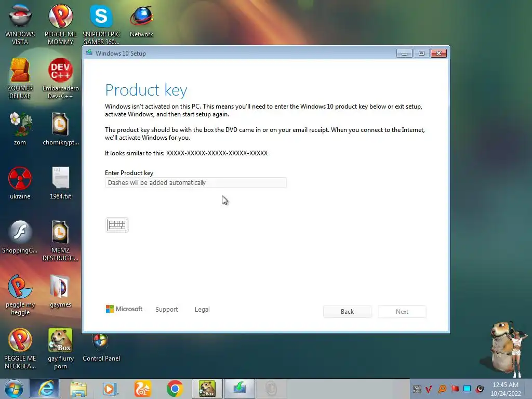Image resolution: width=532 pixels, height=399 pixels.
Task: Click the red V tray icon
Action: click(429, 389)
